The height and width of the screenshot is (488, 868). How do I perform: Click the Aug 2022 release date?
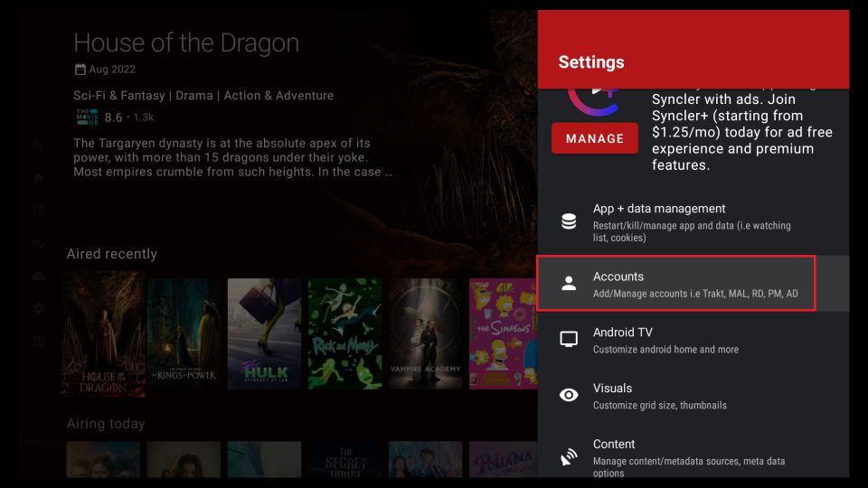(x=112, y=70)
